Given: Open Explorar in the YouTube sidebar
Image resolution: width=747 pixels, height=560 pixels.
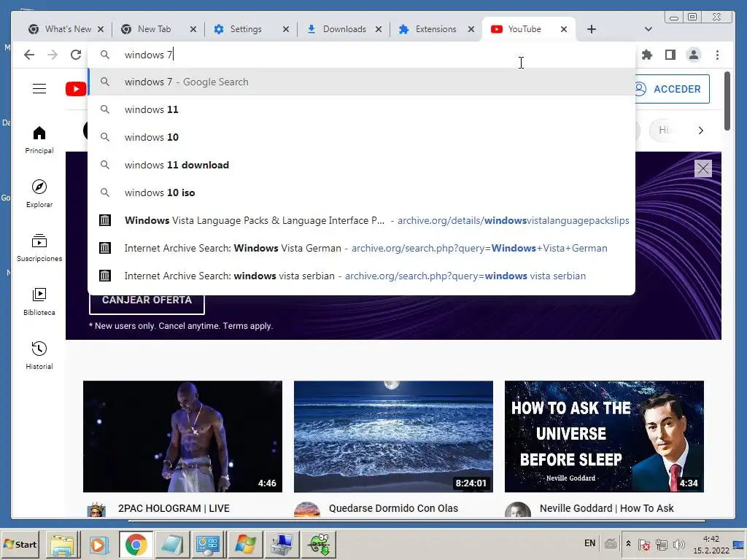Looking at the screenshot, I should pyautogui.click(x=39, y=194).
